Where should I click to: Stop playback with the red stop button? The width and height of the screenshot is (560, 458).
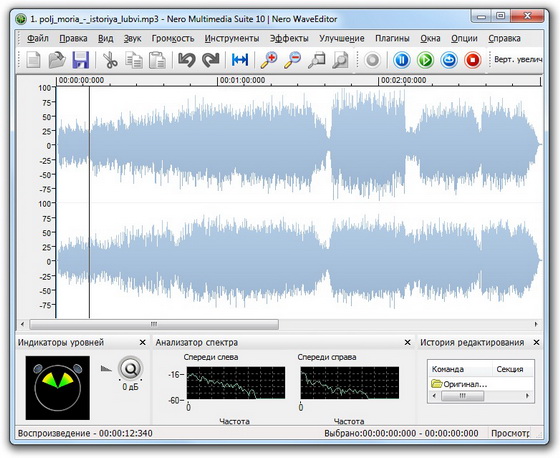pyautogui.click(x=472, y=60)
